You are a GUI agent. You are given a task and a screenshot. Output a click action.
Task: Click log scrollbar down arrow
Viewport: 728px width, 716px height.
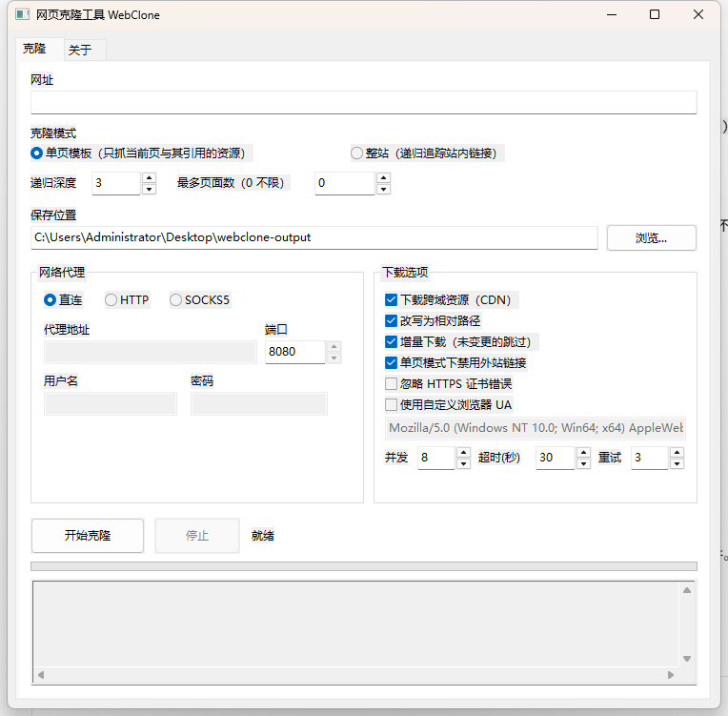[687, 659]
